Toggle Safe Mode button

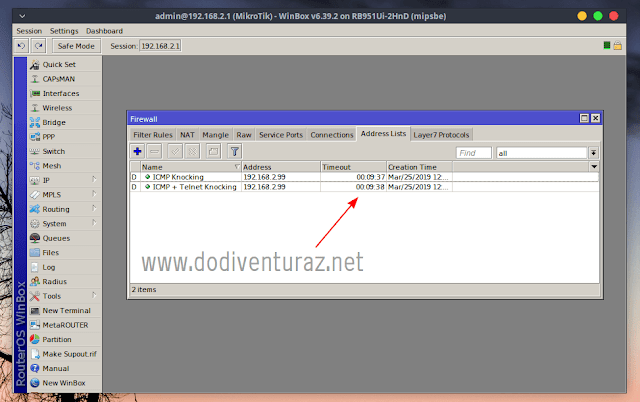[76, 46]
